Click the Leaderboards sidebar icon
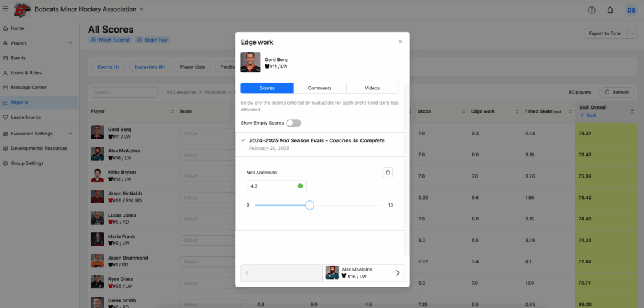This screenshot has height=308, width=644. [x=6, y=117]
